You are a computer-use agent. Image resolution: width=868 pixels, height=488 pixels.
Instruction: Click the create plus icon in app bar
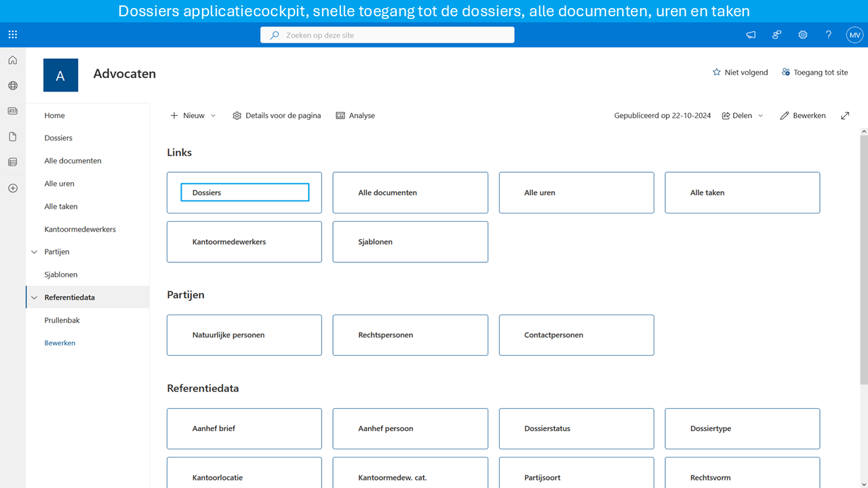[x=12, y=188]
